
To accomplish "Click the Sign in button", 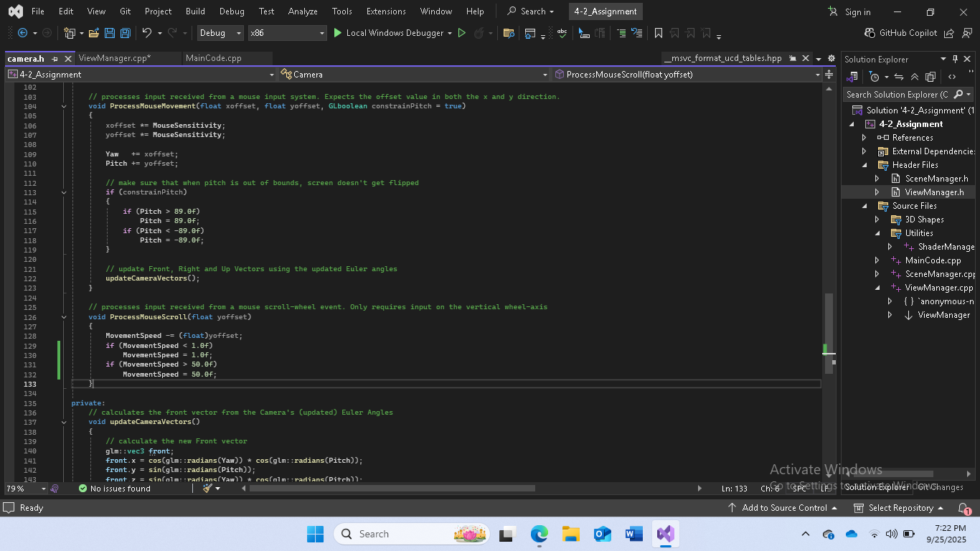I will point(849,11).
